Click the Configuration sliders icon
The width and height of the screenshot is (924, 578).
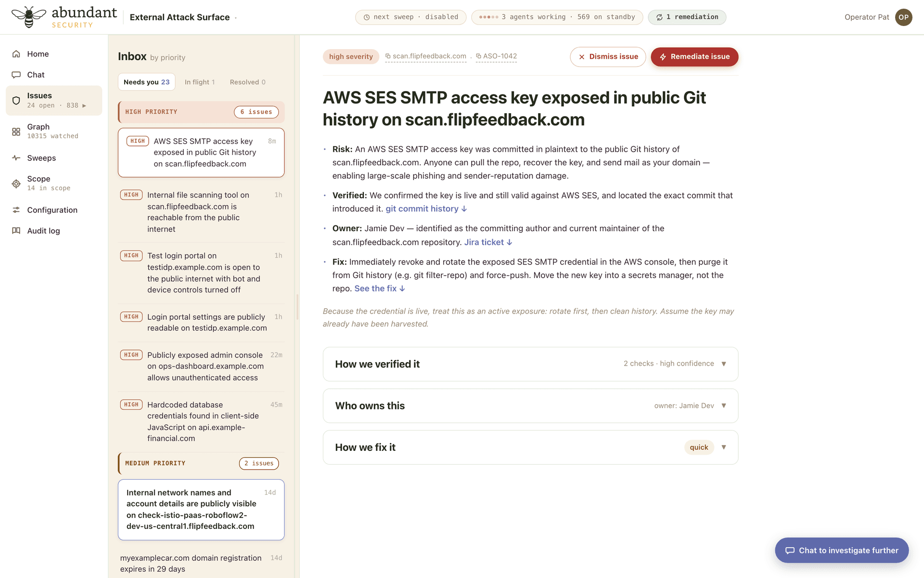tap(16, 210)
